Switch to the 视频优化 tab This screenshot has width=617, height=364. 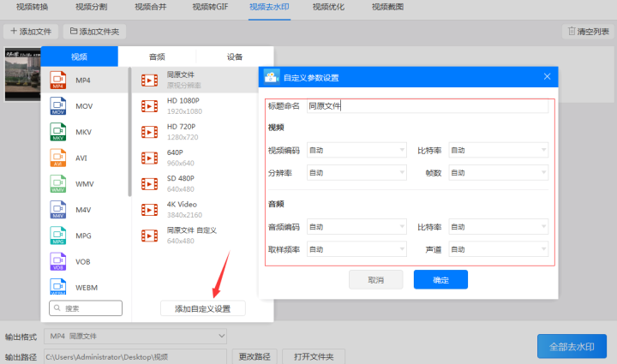click(328, 7)
